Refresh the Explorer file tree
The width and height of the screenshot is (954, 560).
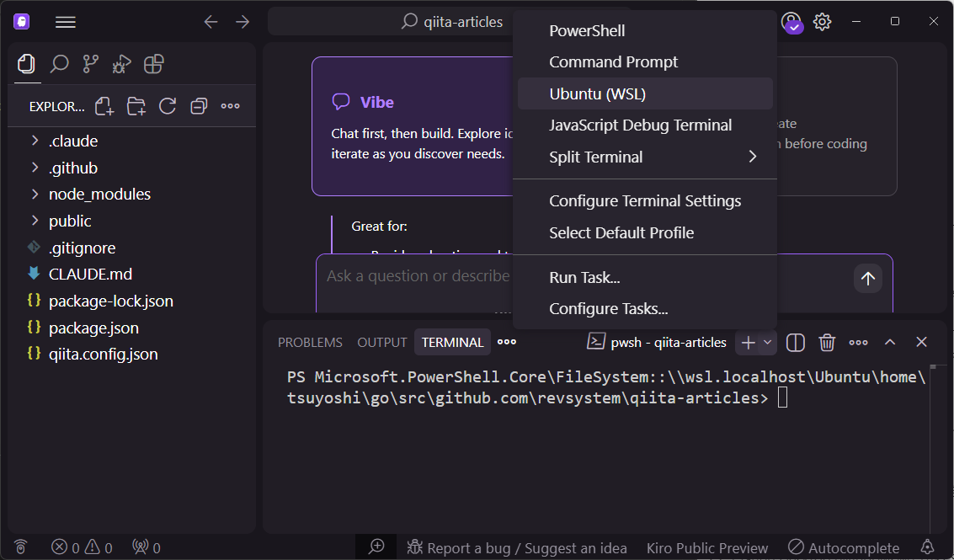pos(168,106)
